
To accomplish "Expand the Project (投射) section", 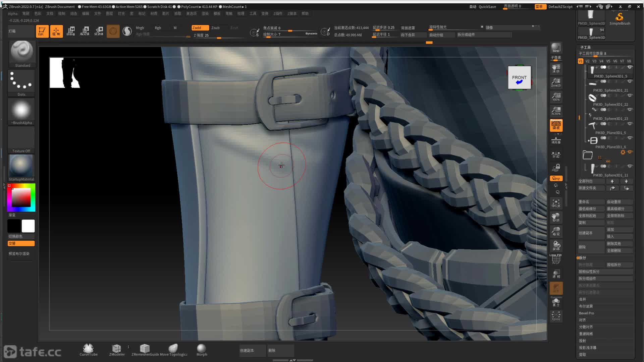I will (x=583, y=341).
